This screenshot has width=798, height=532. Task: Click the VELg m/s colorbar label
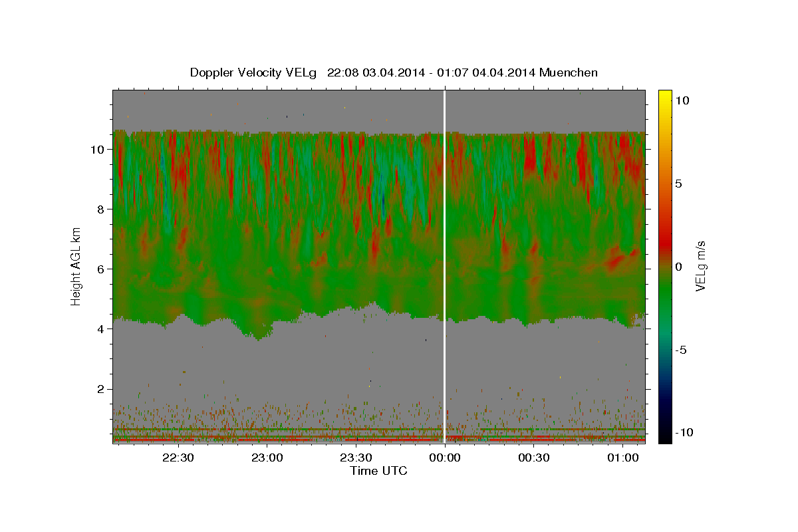(x=701, y=267)
